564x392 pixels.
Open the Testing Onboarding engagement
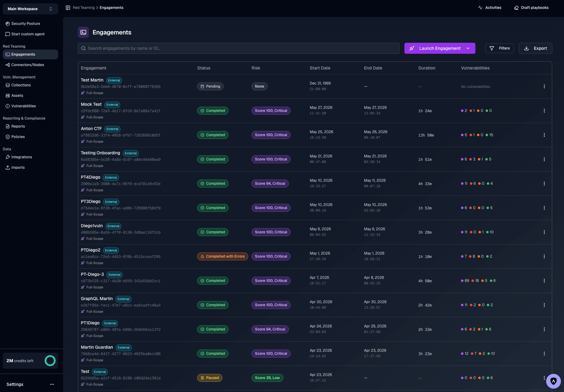(x=100, y=153)
